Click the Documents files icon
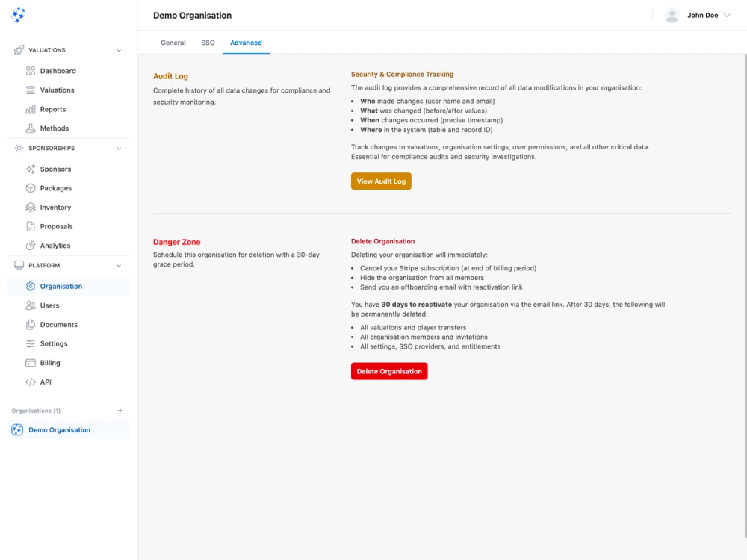The width and height of the screenshot is (747, 560). point(31,324)
